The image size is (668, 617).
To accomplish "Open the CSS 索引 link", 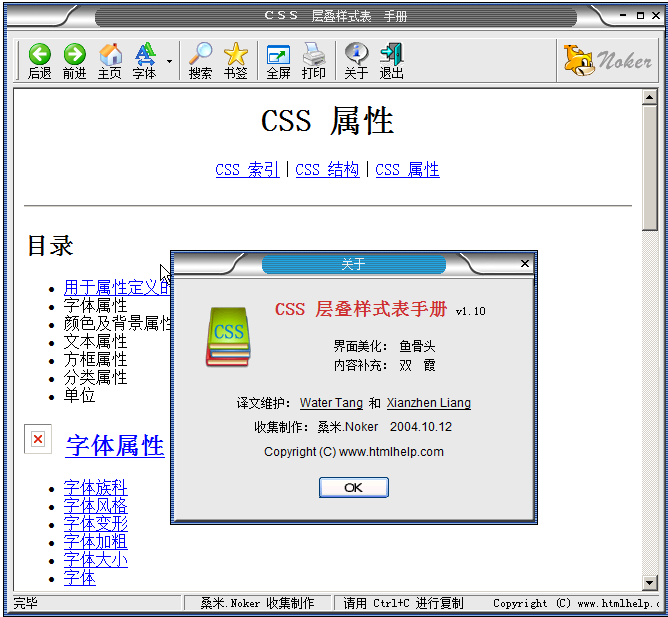I will [x=248, y=170].
